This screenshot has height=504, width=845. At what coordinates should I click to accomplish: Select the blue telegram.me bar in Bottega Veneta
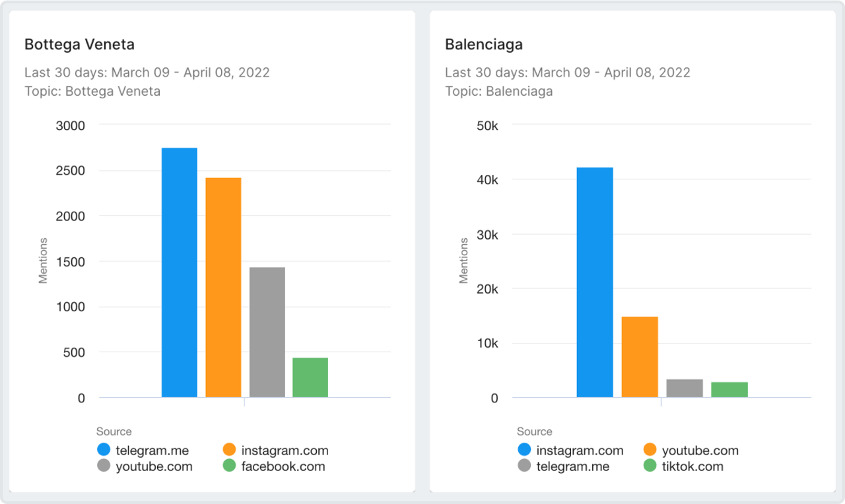pos(180,272)
